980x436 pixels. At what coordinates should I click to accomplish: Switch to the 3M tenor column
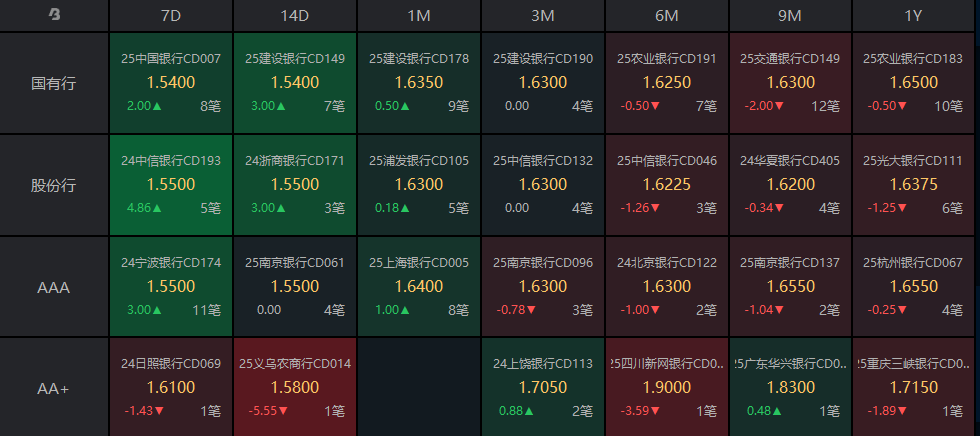tap(542, 15)
